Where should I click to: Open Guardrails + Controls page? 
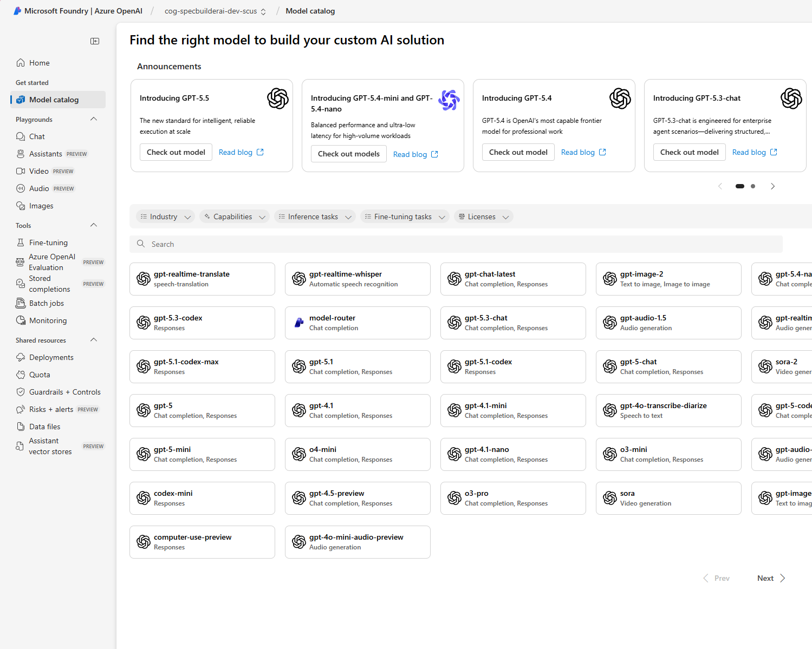pyautogui.click(x=58, y=392)
